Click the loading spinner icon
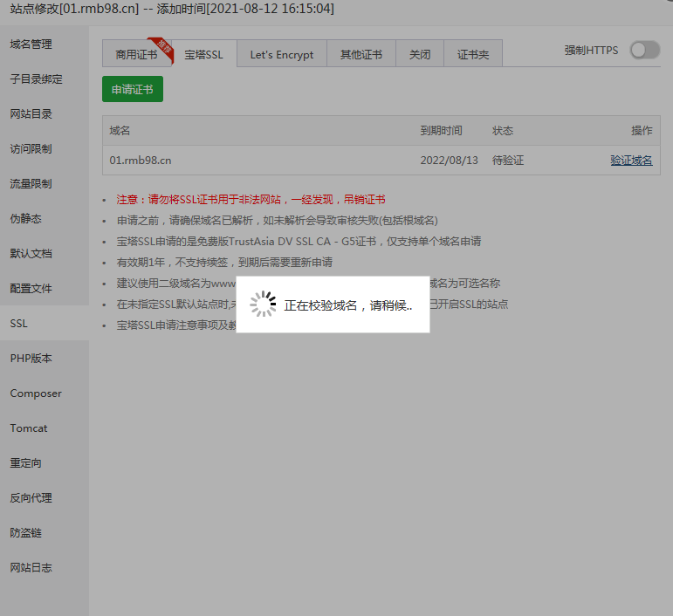673x616 pixels. [263, 305]
